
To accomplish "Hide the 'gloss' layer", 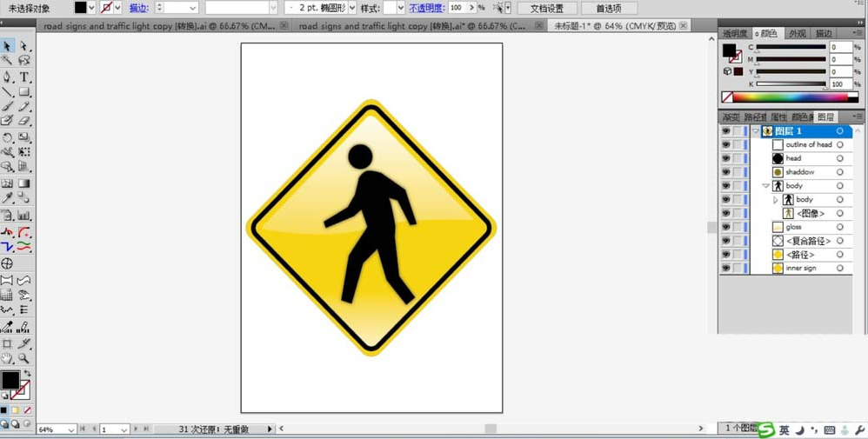I will (725, 227).
